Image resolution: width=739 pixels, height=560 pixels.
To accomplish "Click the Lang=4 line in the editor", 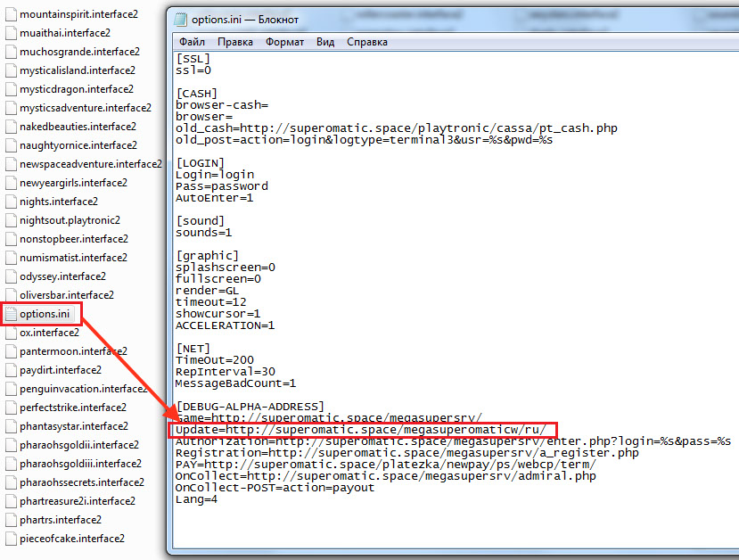I will 196,499.
